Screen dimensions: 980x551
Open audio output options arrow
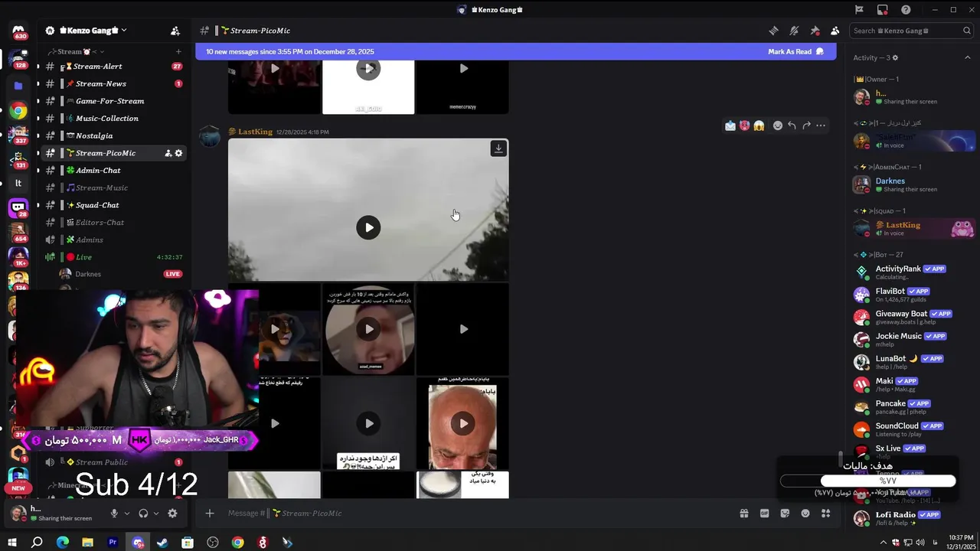156,514
